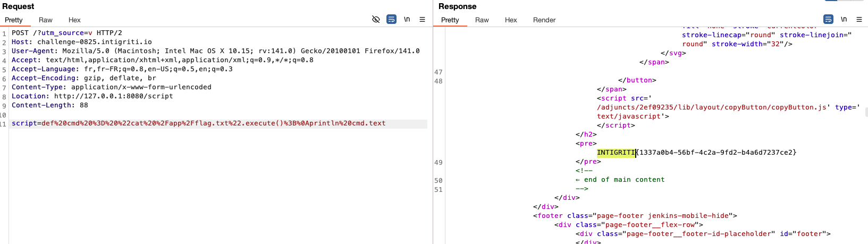868x244 pixels.
Task: Click the Content-Type header line
Action: pos(112,87)
